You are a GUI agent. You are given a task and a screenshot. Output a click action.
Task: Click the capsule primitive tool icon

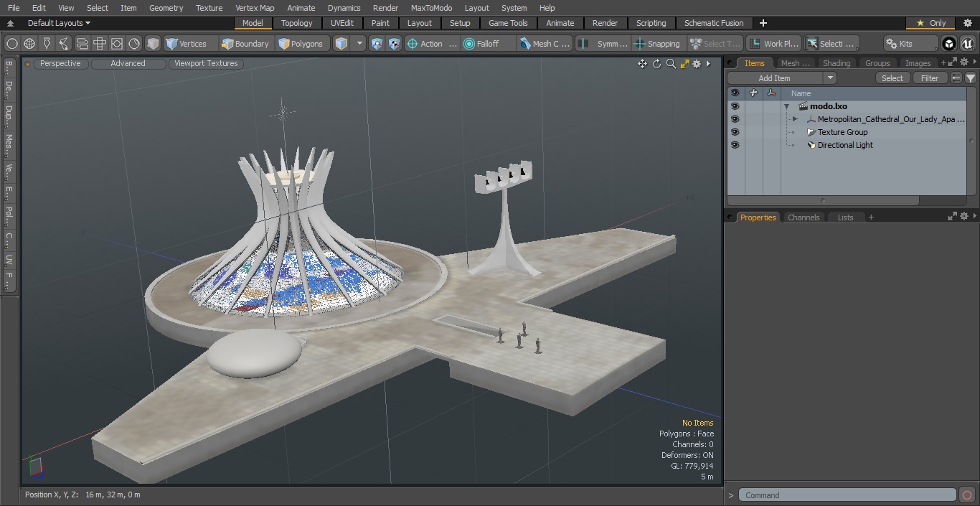tap(82, 44)
